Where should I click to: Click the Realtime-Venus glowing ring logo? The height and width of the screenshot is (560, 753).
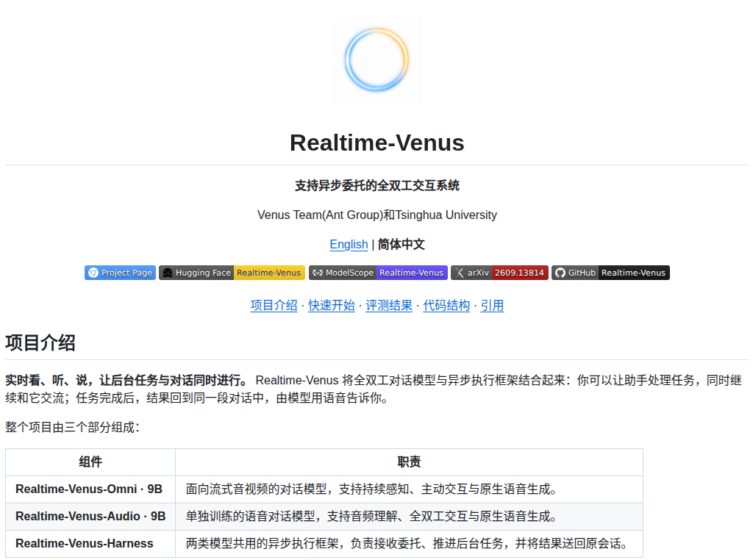pyautogui.click(x=377, y=61)
